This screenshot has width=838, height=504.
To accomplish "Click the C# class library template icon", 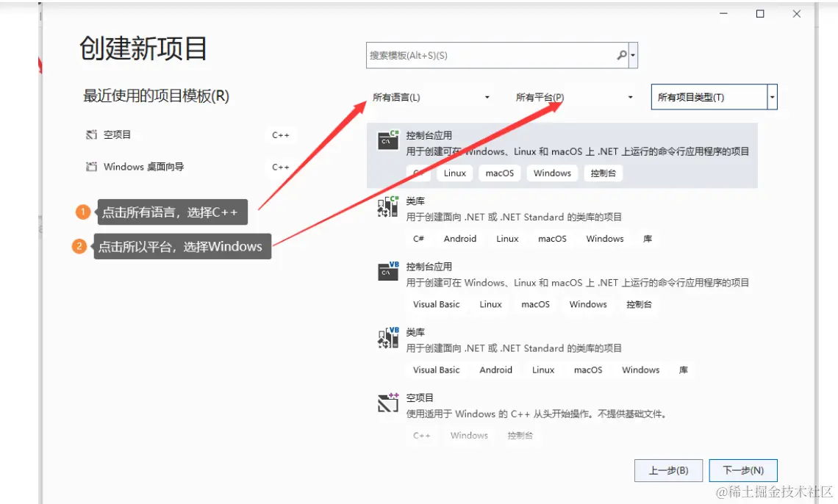I will pyautogui.click(x=387, y=206).
